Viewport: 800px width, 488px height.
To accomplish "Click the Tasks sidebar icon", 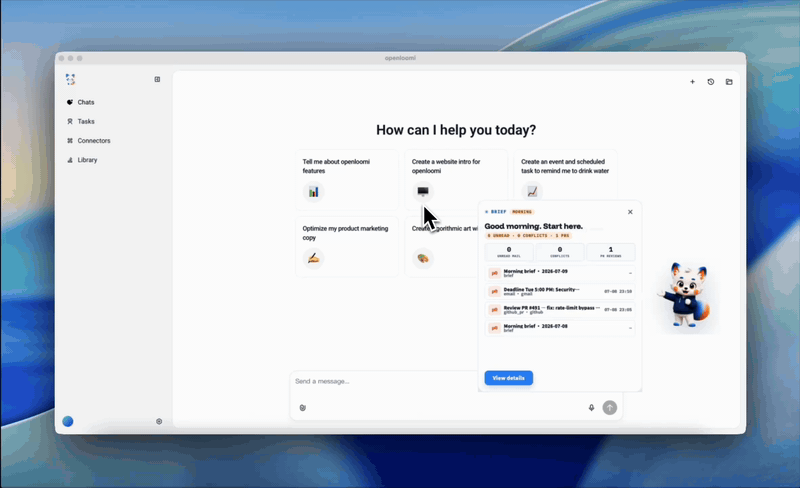I will (x=70, y=121).
